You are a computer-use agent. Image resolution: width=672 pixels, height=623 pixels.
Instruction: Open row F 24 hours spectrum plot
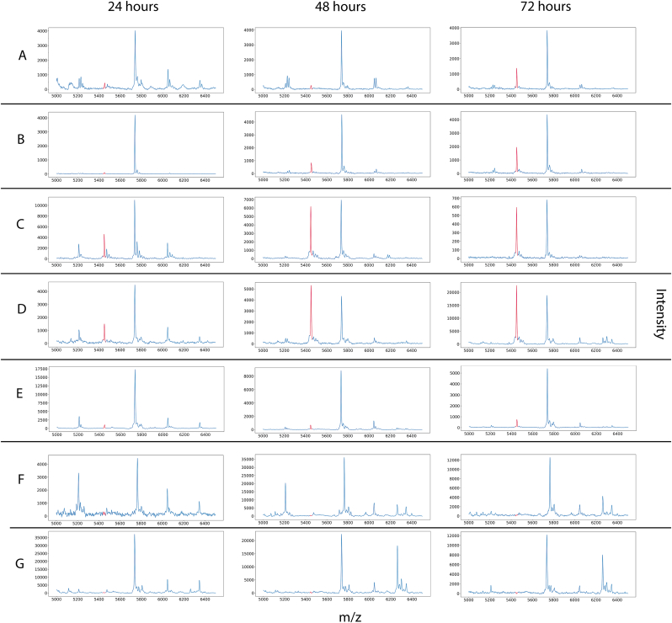(136, 487)
